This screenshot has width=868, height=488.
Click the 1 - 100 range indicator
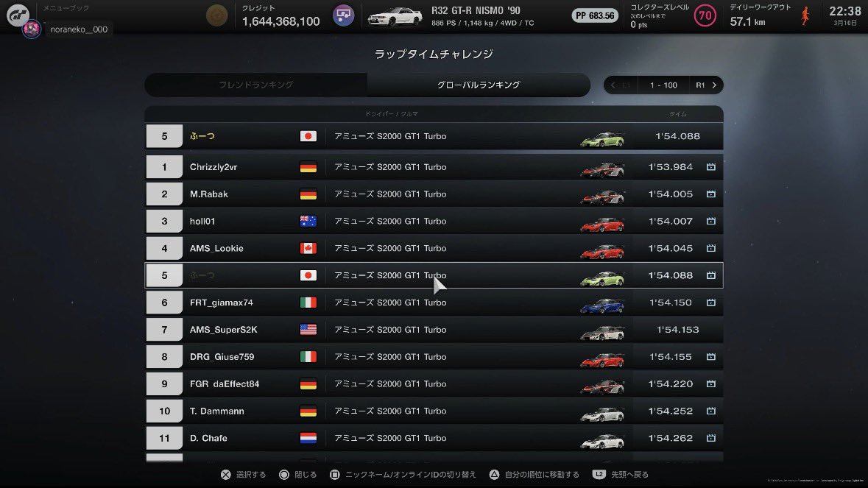663,85
